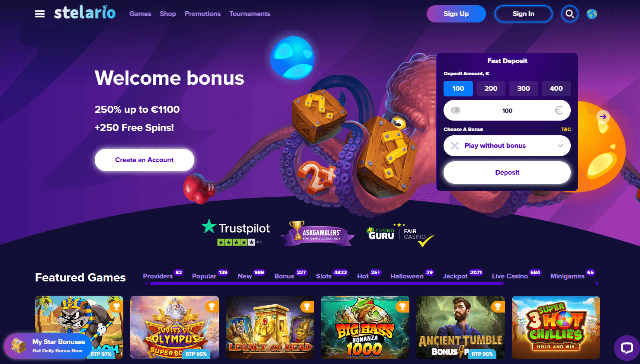Select the 100 deposit amount option
The width and height of the screenshot is (640, 364).
(458, 89)
